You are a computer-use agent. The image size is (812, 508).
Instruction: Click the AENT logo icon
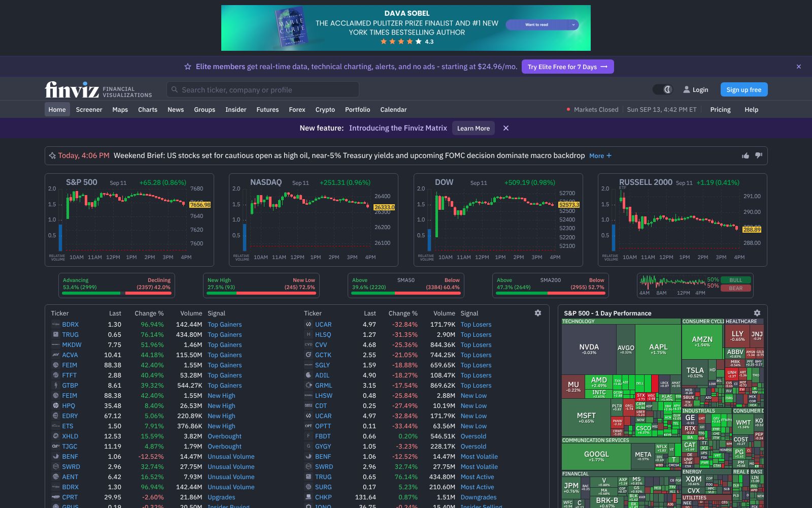[56, 477]
